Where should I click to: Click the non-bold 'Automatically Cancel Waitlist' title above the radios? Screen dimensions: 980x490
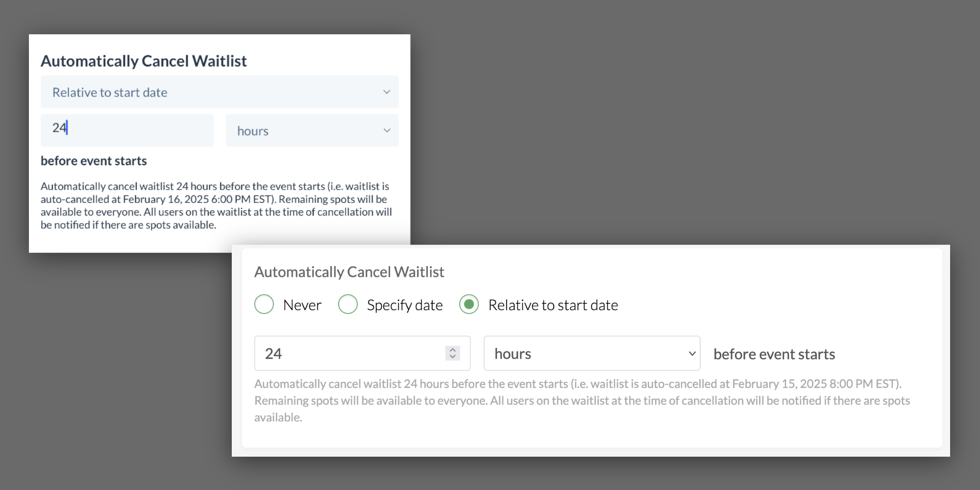click(x=349, y=272)
